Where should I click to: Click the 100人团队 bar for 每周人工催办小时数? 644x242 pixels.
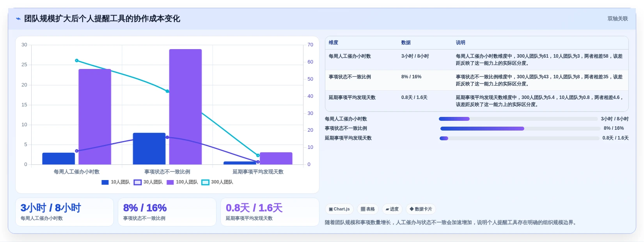(x=95, y=117)
